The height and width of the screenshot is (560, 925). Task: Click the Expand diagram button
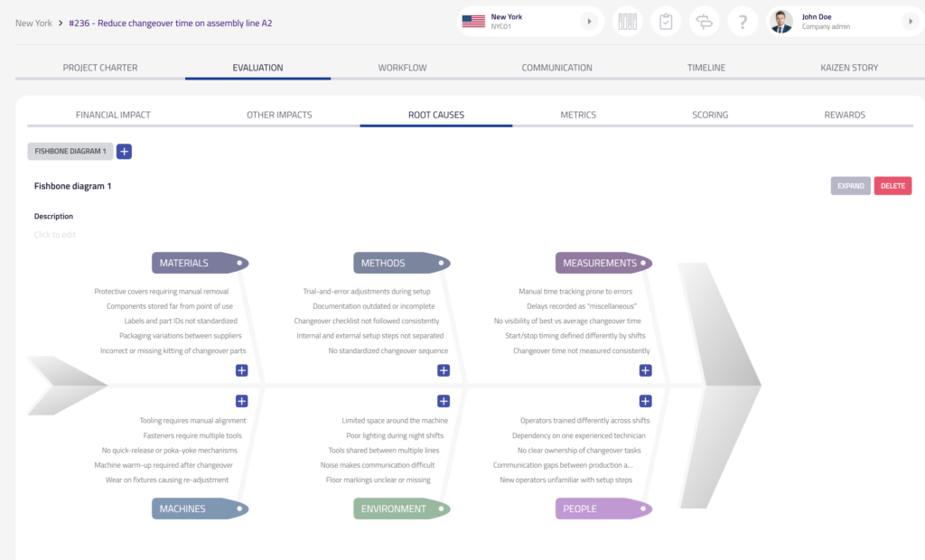850,186
